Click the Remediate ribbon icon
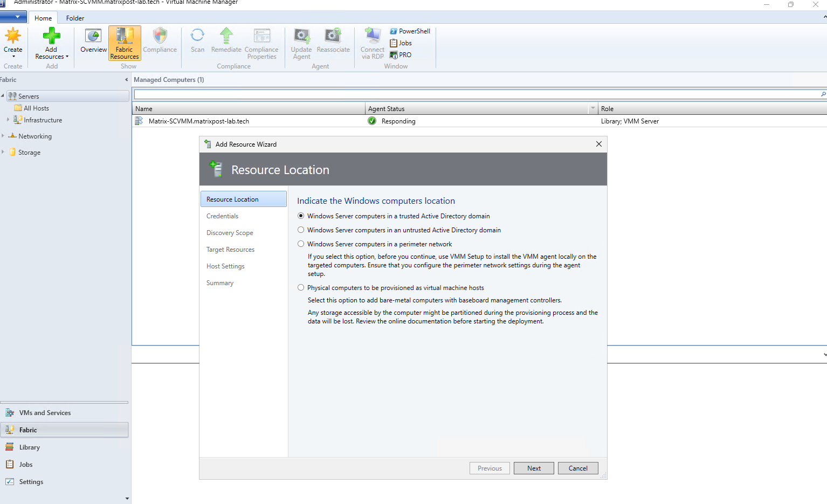Screen dimensions: 827x504 226,36
